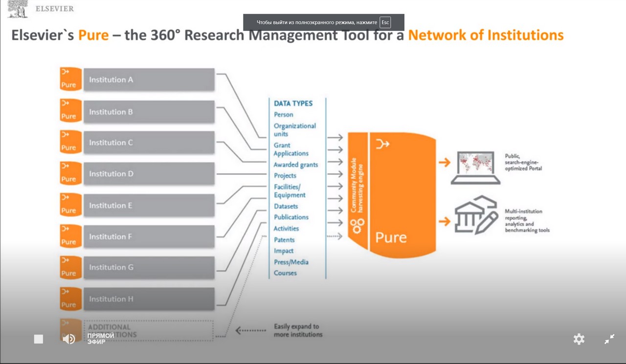The height and width of the screenshot is (364, 626).
Task: Click the Institution F bar
Action: click(x=149, y=237)
